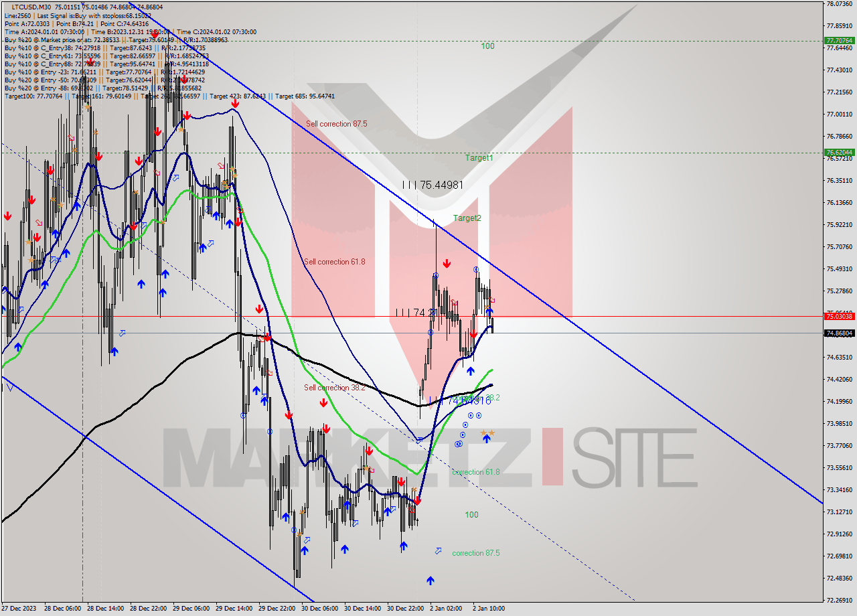This screenshot has width=857, height=616.
Task: Select the 'Buy %20 @ Entry -88' line
Action: click(x=104, y=88)
